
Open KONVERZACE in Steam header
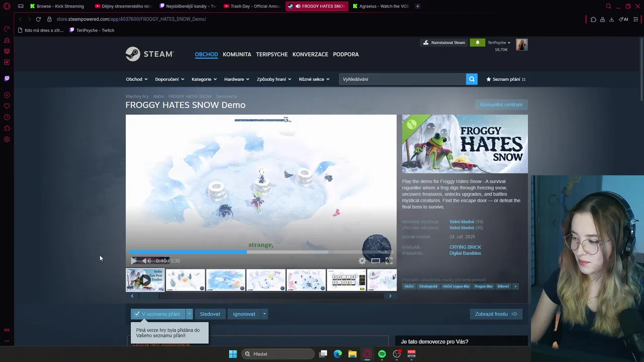pyautogui.click(x=310, y=54)
